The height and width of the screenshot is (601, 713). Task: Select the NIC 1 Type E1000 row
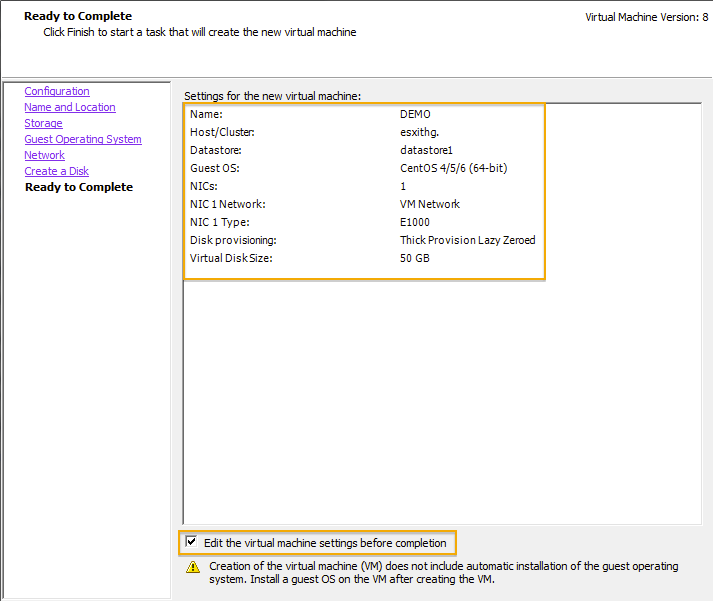coord(364,222)
